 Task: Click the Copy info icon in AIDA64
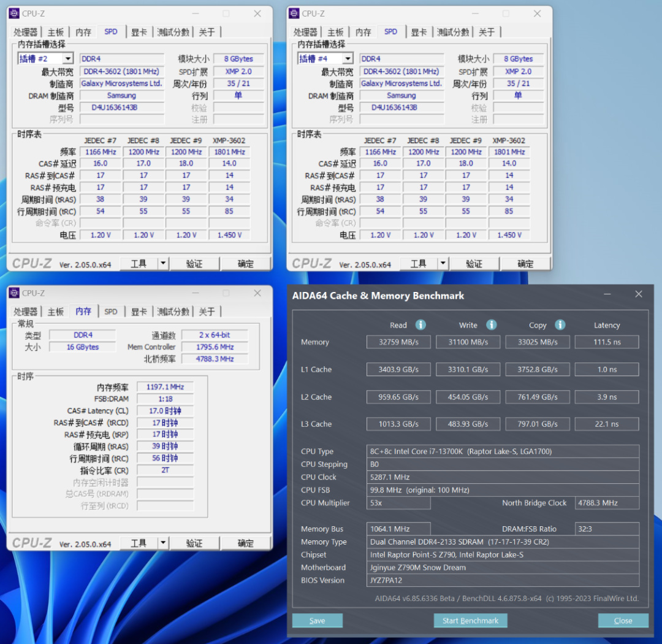point(560,324)
